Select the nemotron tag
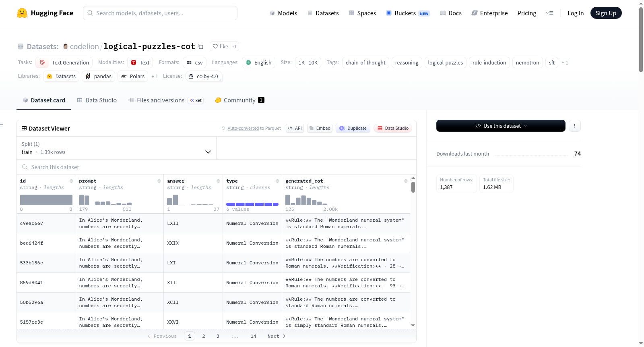Screen dimensions: 644x347 pyautogui.click(x=527, y=62)
